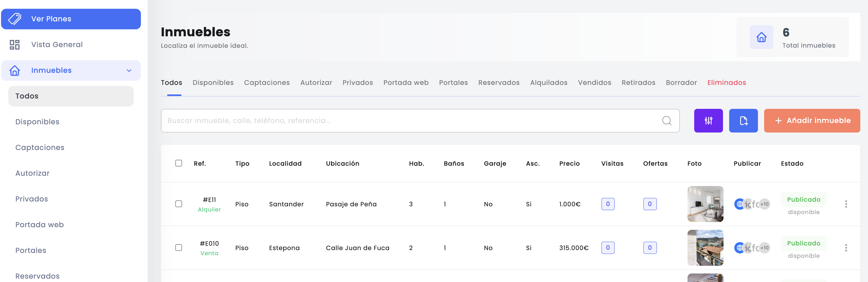Open three-dot menu for property #E010
This screenshot has width=868, height=282.
click(846, 248)
